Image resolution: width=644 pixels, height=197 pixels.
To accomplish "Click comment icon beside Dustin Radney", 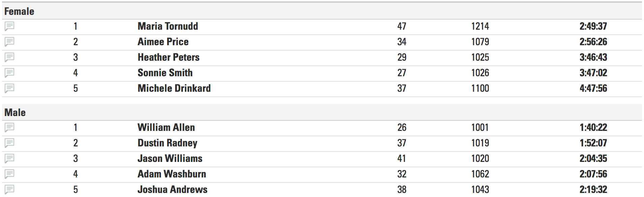I will coord(9,143).
